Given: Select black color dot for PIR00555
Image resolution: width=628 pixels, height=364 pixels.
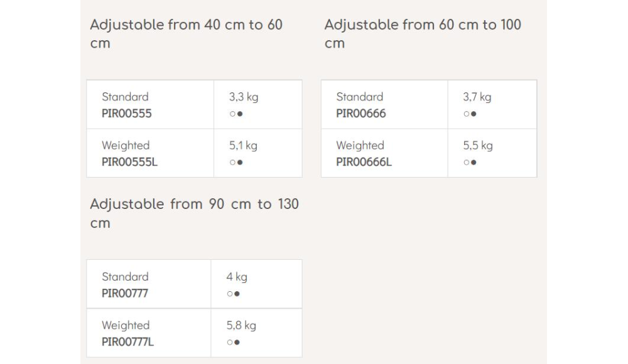Looking at the screenshot, I should [x=240, y=114].
